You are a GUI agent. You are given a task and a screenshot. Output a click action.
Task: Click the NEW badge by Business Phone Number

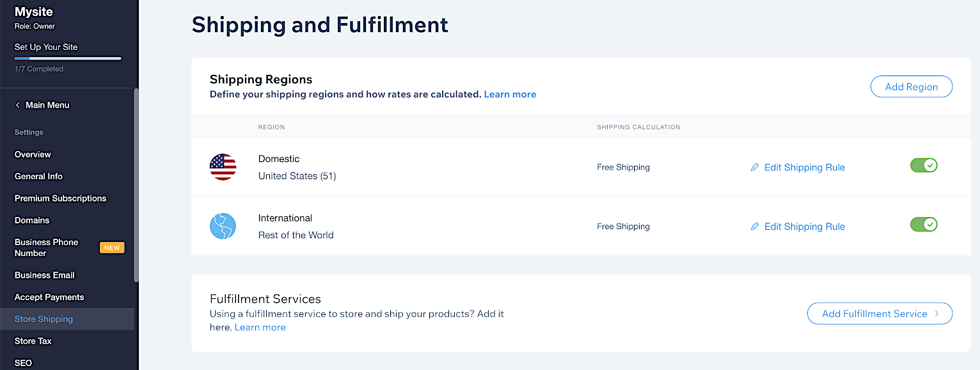pos(112,248)
